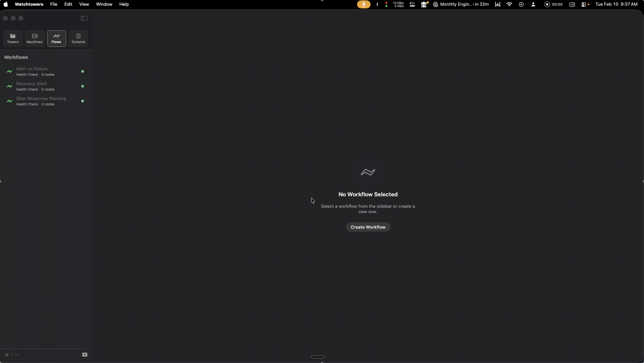Collapse menu bar extras with the chevron
Viewport: 644px width, 363px height.
coord(378,4)
